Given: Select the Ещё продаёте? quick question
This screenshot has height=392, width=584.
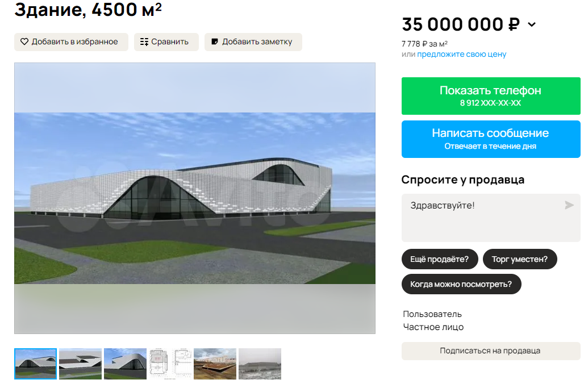Looking at the screenshot, I should pyautogui.click(x=440, y=259).
